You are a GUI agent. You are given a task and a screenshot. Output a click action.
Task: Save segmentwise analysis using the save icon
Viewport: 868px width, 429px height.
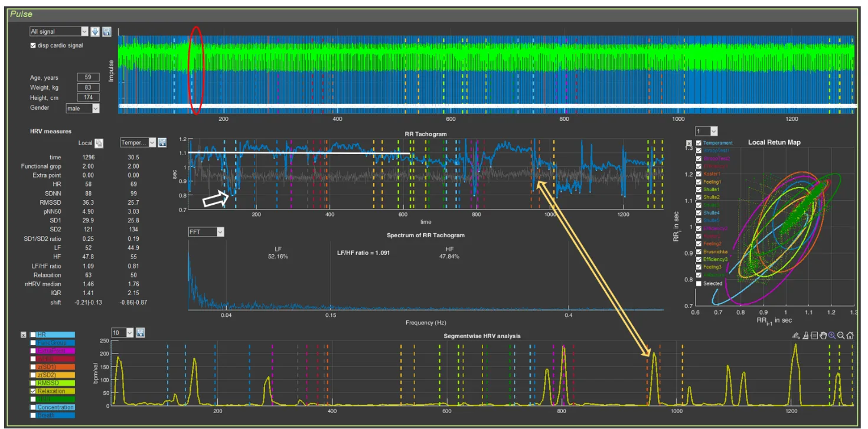click(140, 333)
